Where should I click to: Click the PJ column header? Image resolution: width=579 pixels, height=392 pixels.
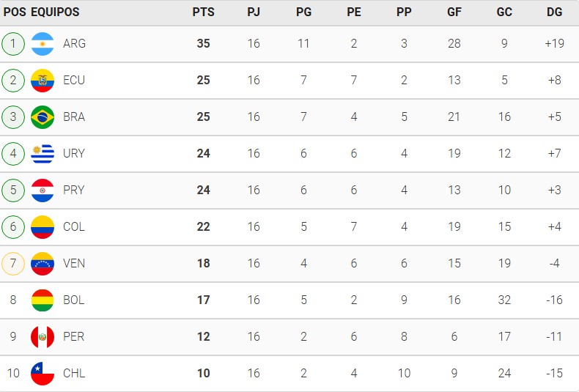[254, 12]
